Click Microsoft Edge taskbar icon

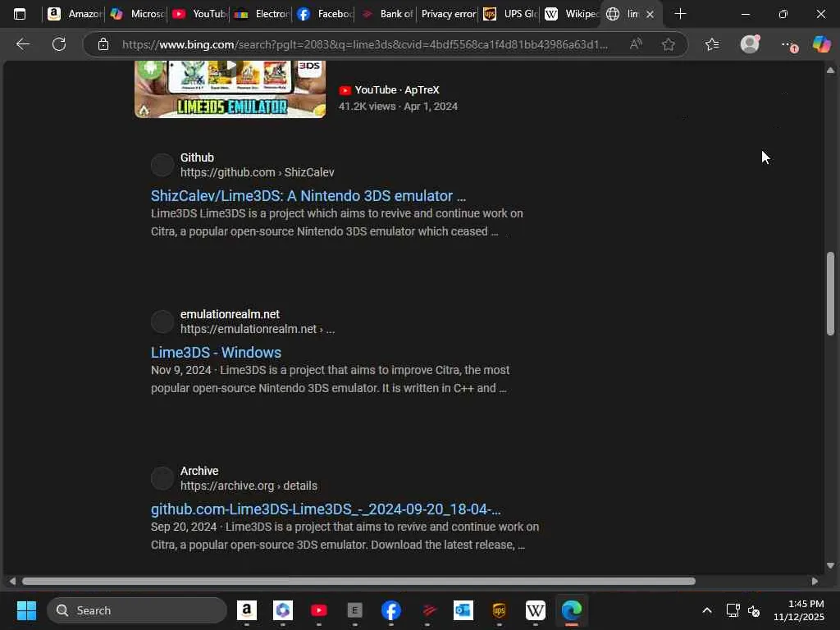pos(572,610)
